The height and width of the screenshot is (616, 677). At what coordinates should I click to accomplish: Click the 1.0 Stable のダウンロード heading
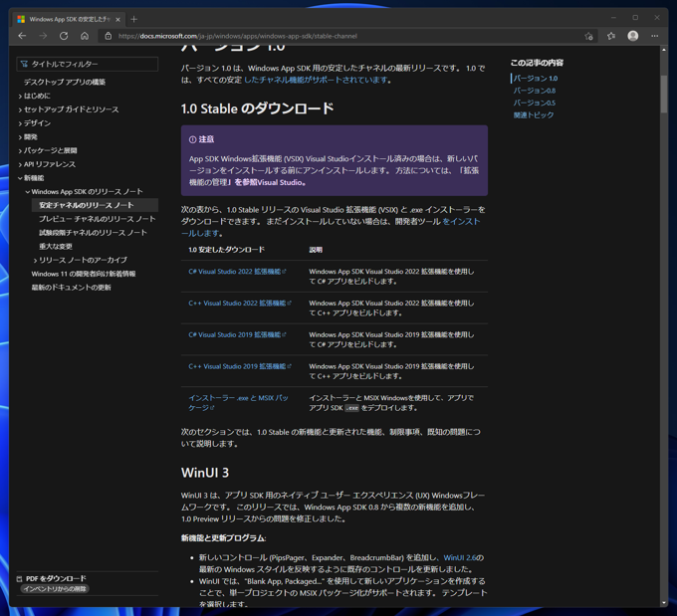tap(257, 108)
